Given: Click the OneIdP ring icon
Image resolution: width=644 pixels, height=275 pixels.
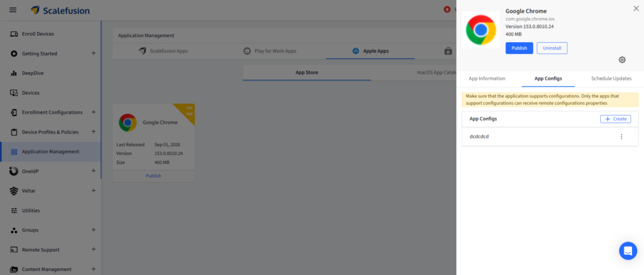Looking at the screenshot, I should [x=14, y=171].
